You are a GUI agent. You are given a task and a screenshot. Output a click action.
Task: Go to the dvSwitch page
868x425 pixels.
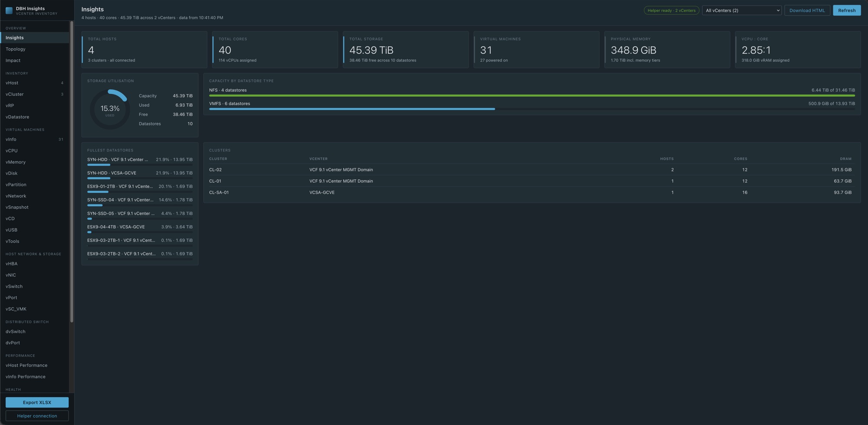click(35, 331)
